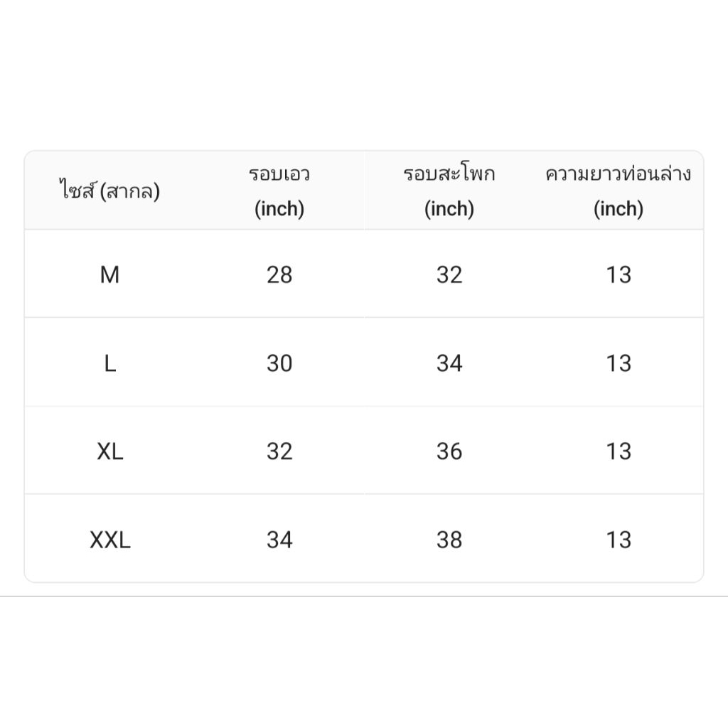Click waist value 28 in M row

coord(279,274)
